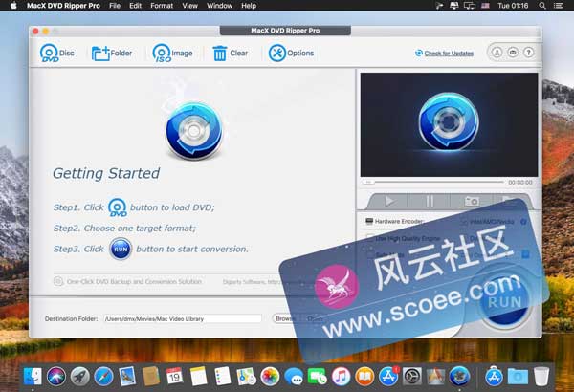Click the Hardware Encoder info icon
574x392 pixels.
(x=523, y=222)
